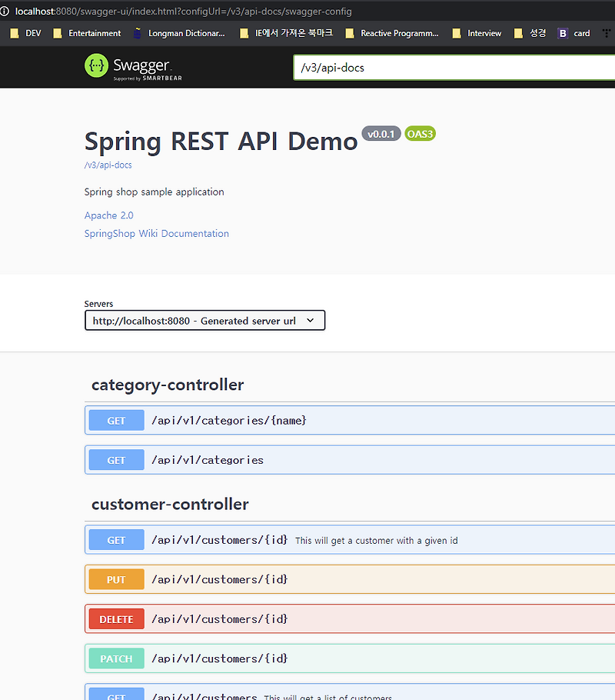This screenshot has height=700, width=615.
Task: Click the bookmarks overflow icon on the right
Action: [x=606, y=33]
